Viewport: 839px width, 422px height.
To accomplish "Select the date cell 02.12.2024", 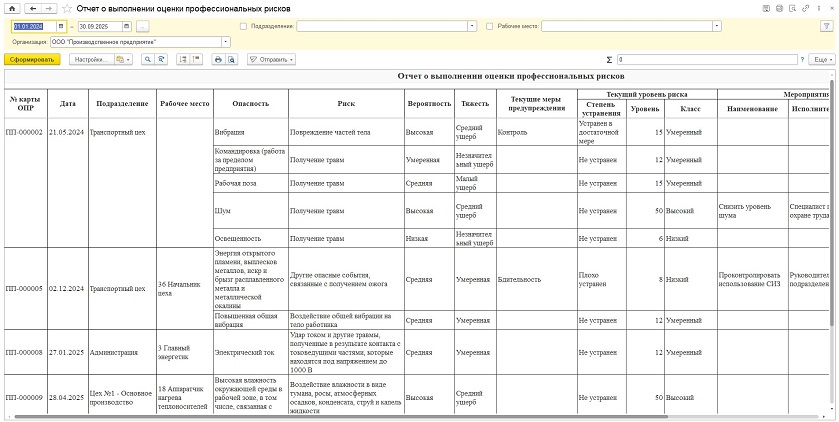I will coord(67,289).
